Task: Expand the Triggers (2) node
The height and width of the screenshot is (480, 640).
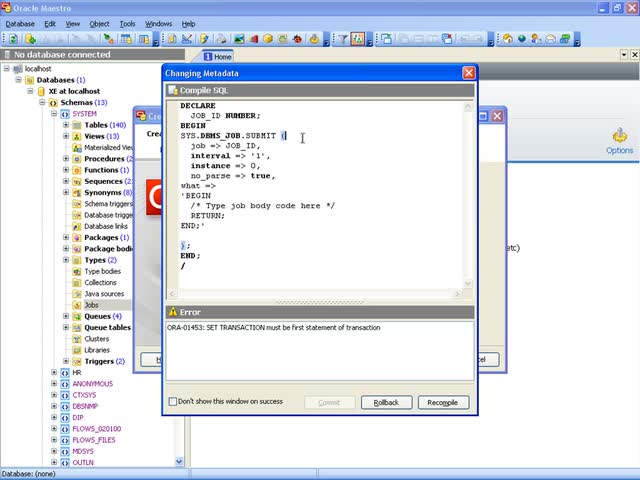Action: [66, 361]
